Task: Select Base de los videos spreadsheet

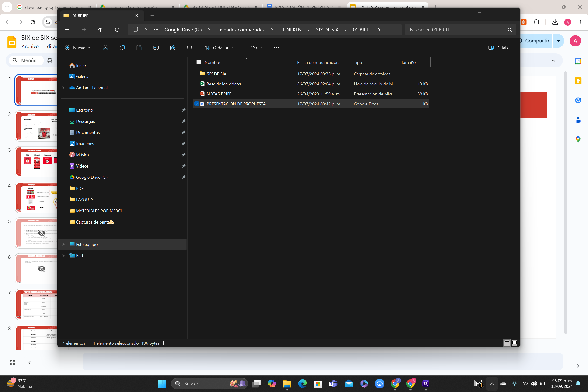Action: 311,84
